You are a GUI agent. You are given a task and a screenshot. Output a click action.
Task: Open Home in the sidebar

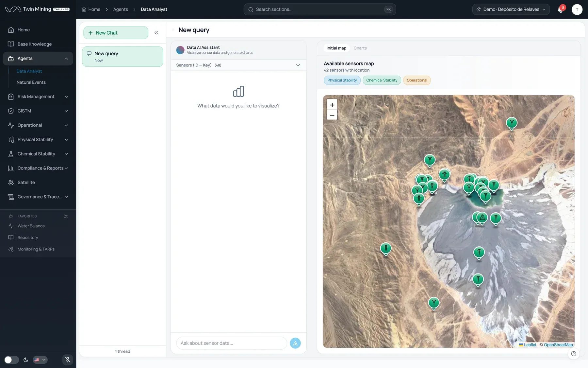click(38, 30)
